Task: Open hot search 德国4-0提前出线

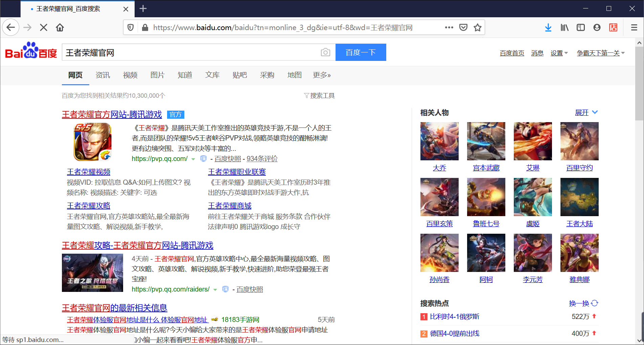Action: 455,333
